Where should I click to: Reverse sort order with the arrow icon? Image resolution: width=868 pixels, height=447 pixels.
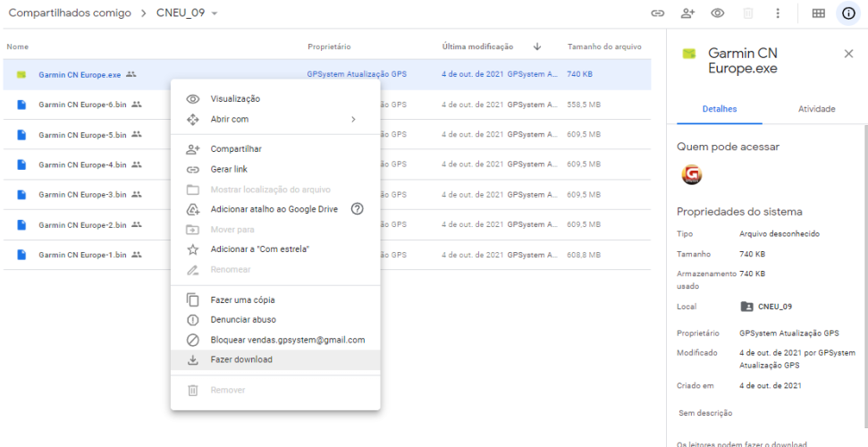(537, 46)
